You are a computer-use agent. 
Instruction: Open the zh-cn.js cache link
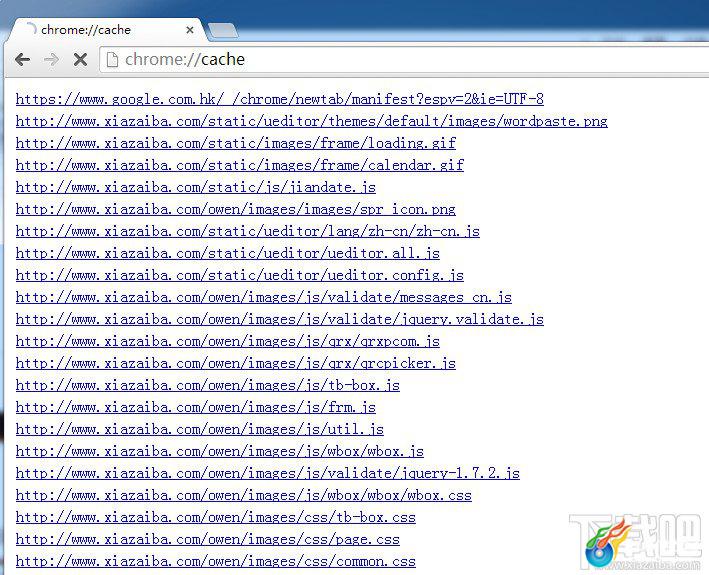click(x=248, y=231)
